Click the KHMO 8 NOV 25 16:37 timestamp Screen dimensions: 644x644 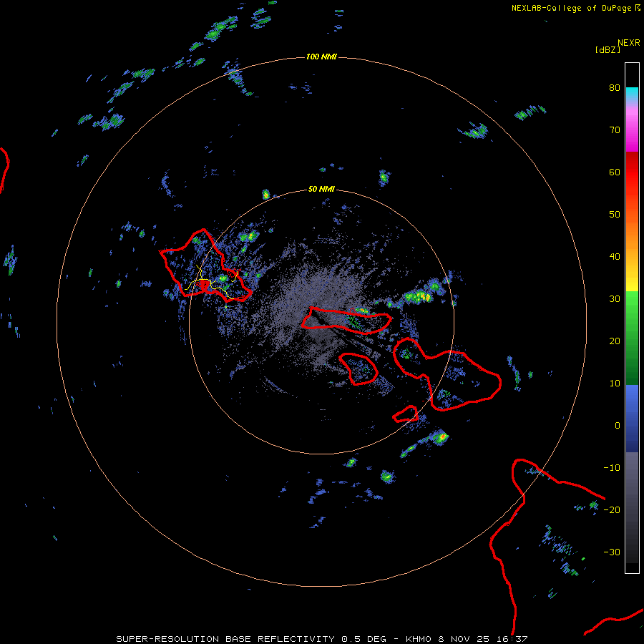(x=467, y=639)
